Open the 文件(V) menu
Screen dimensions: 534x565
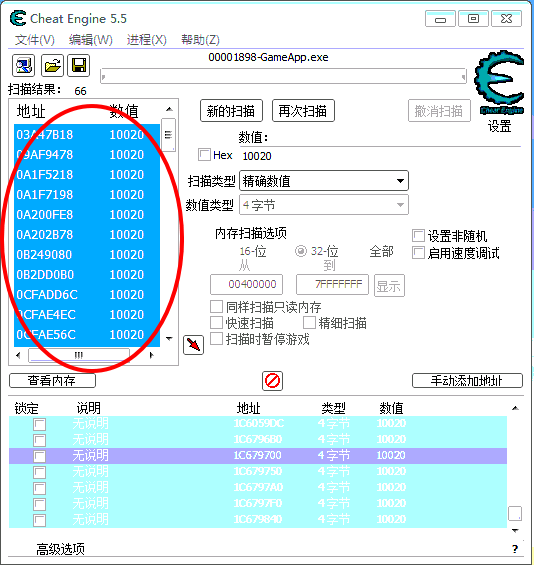(35, 40)
